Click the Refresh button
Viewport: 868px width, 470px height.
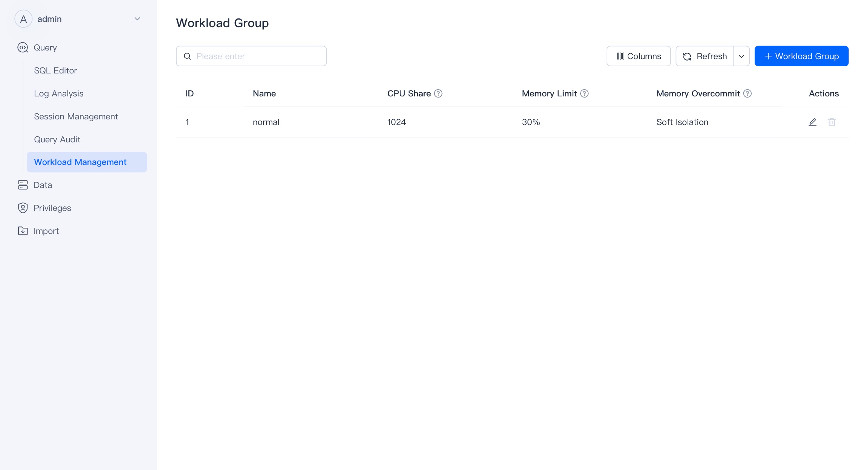pyautogui.click(x=704, y=56)
